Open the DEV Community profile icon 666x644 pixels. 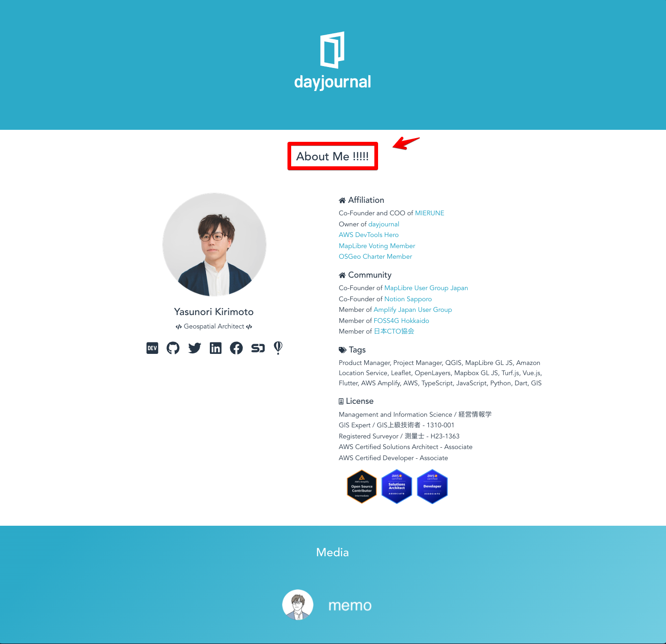[x=152, y=348]
